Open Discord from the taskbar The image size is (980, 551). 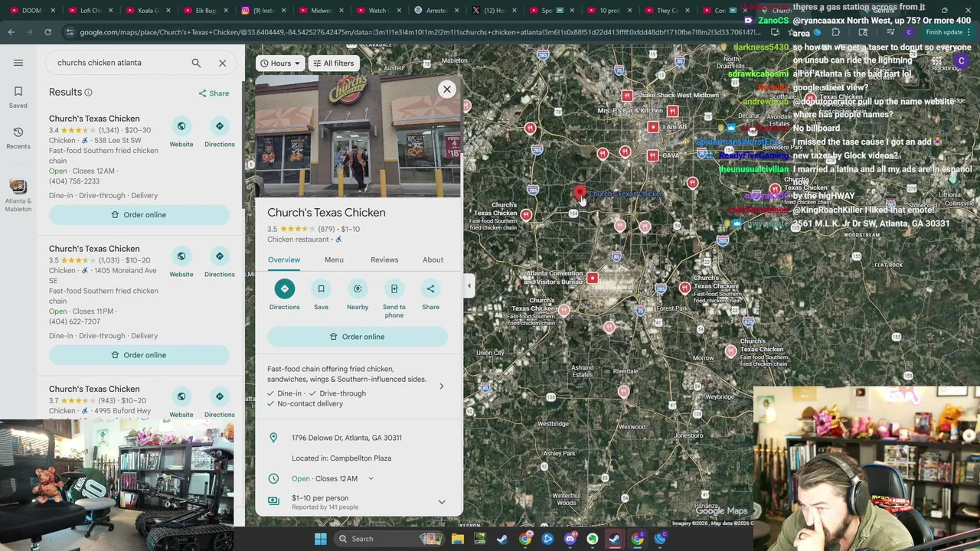pos(570,539)
